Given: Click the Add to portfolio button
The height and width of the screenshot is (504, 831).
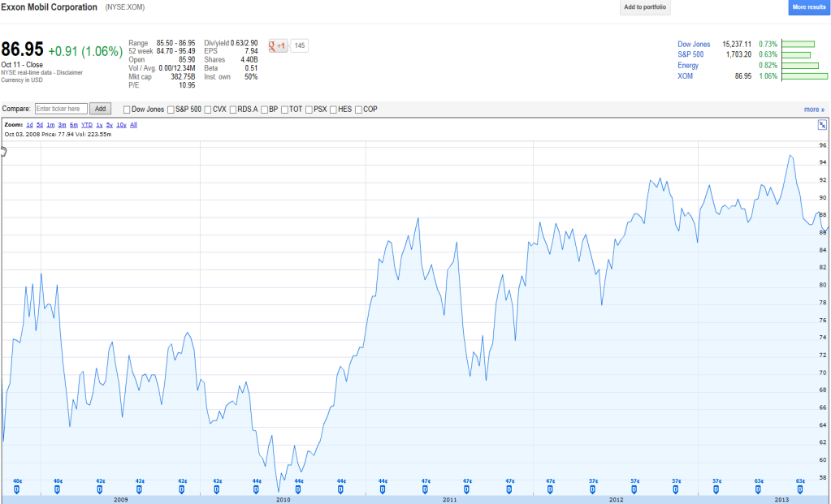Looking at the screenshot, I should tap(645, 7).
